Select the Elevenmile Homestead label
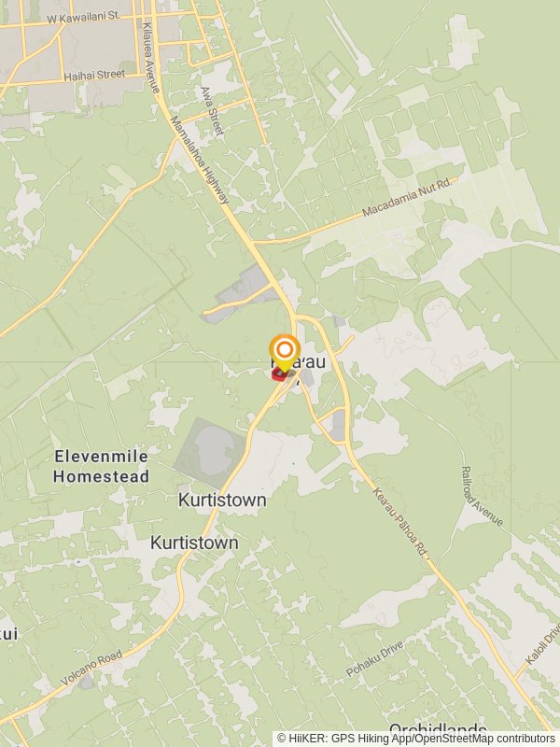 102,466
